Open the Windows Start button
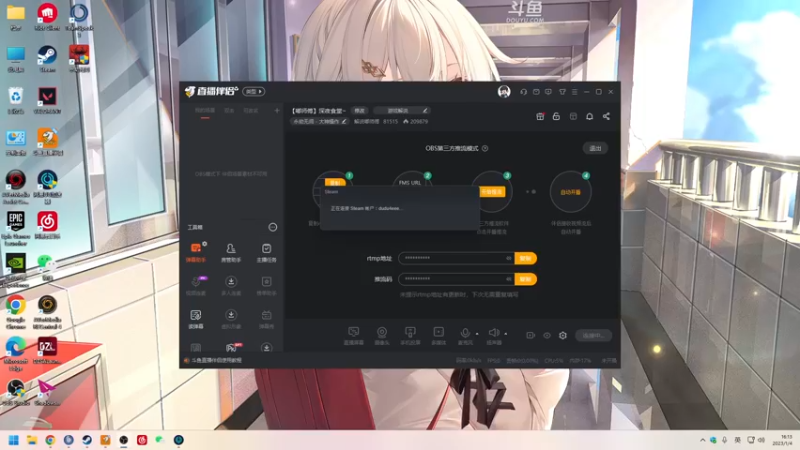 tap(14, 440)
